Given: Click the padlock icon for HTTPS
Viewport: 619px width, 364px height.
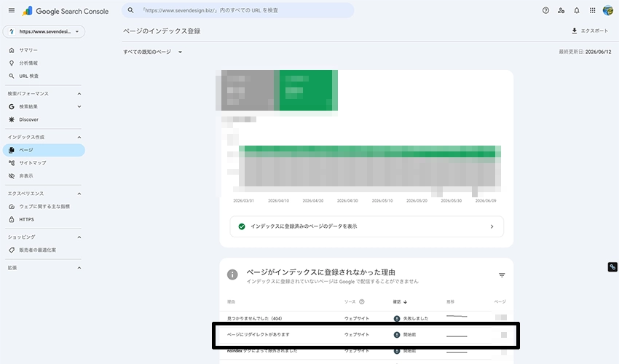Looking at the screenshot, I should pyautogui.click(x=12, y=220).
